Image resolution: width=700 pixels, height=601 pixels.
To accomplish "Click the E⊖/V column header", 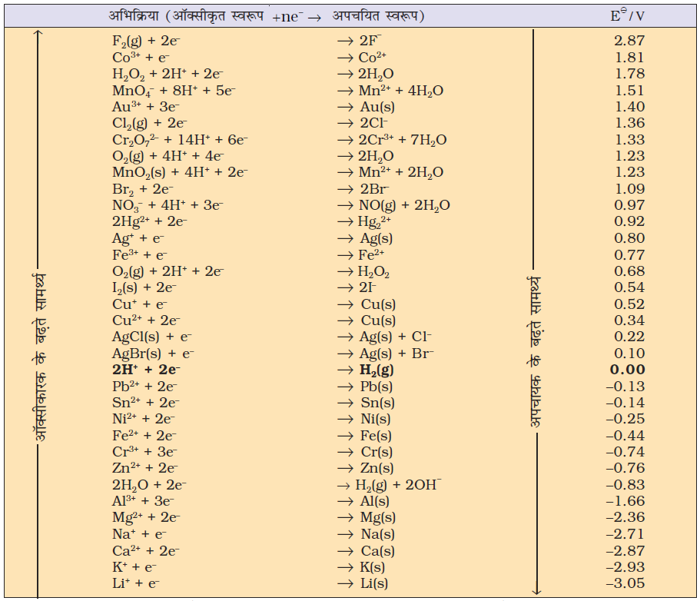I will click(626, 15).
